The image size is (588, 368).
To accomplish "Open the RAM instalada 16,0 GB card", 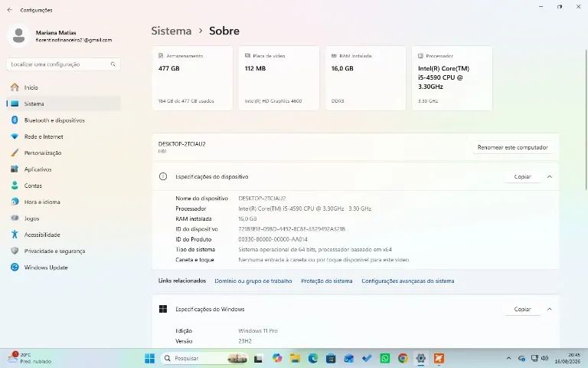I will pos(365,78).
